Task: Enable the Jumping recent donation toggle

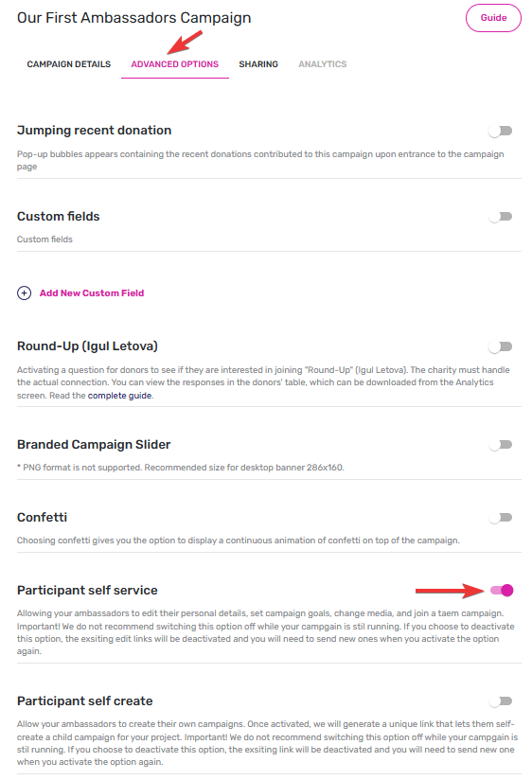Action: 500,131
